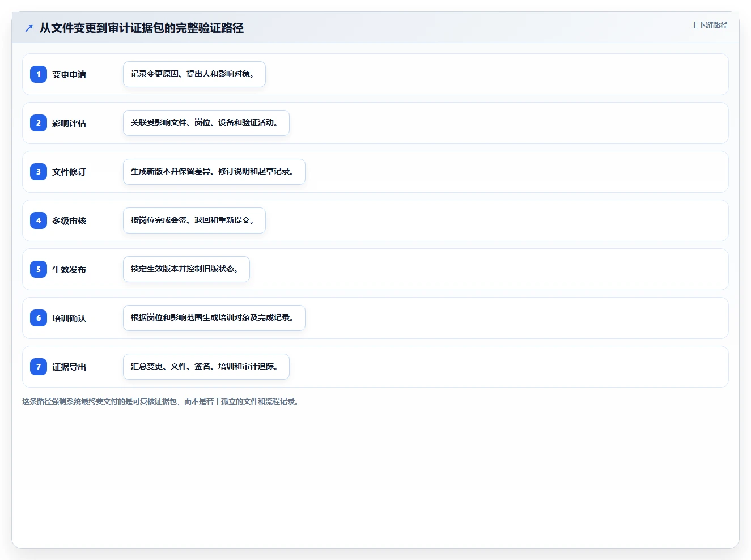Click the description 记录变更原因、提出人和影响对象。
Screen dimensions: 751x560
(x=194, y=74)
